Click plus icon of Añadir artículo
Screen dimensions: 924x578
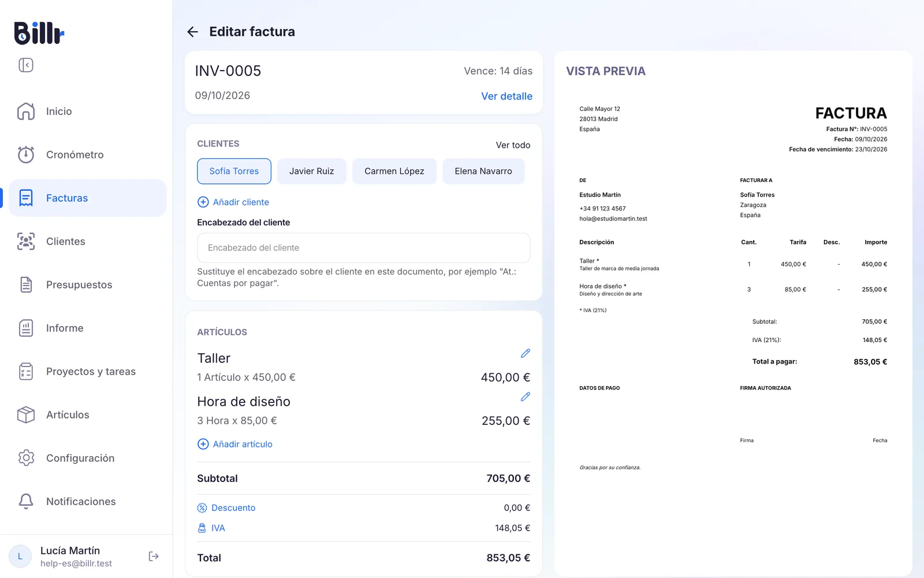pos(203,444)
